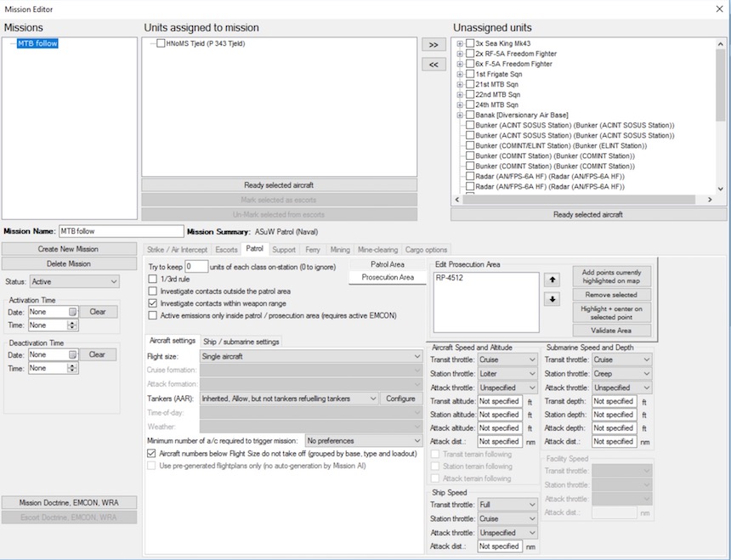
Task: Open the Ship / submarine settings tab
Action: coord(241,342)
